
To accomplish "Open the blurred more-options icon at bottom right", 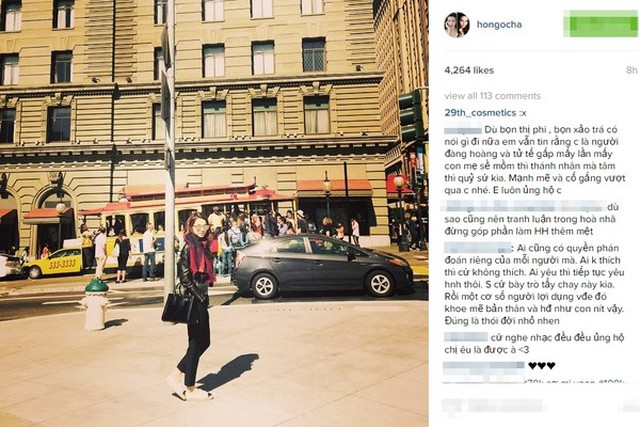I will click(x=630, y=406).
